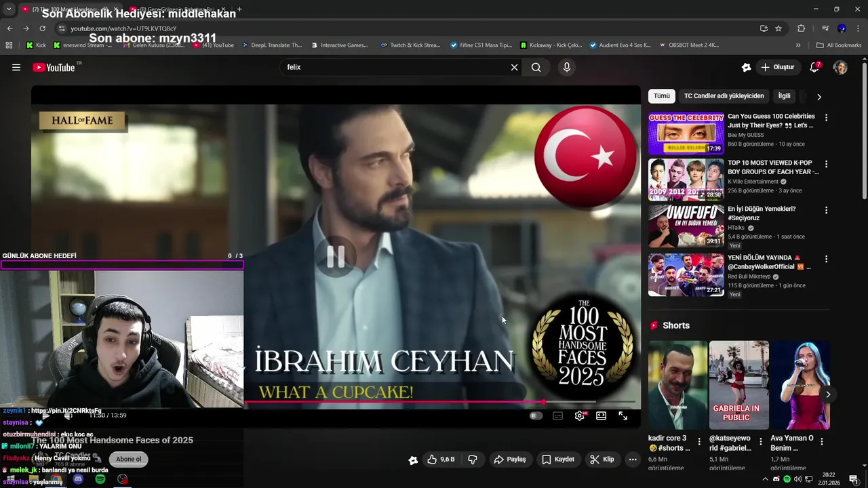Open the account avatar menu
The image size is (868, 488).
tap(840, 67)
